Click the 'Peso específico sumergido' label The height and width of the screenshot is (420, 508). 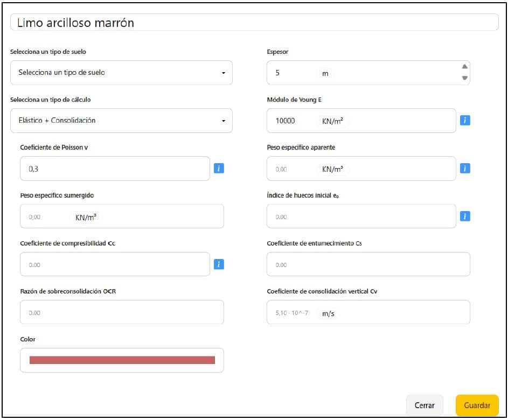(x=57, y=195)
